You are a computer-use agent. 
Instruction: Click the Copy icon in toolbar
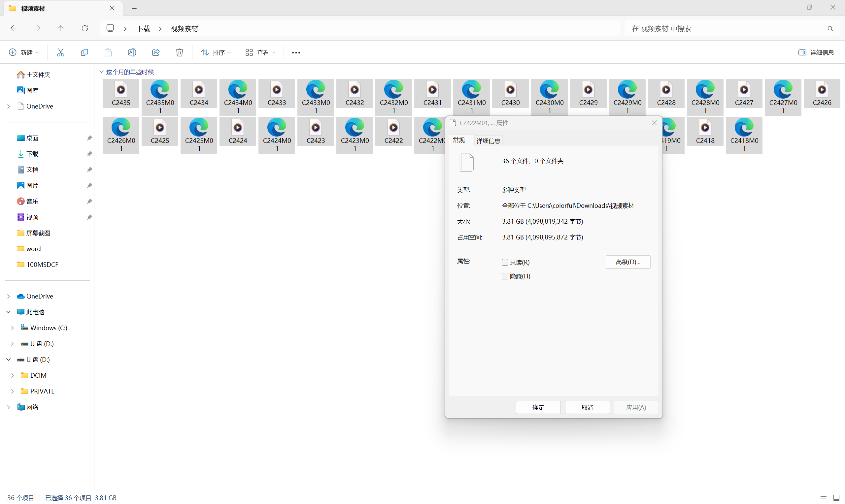pos(84,52)
